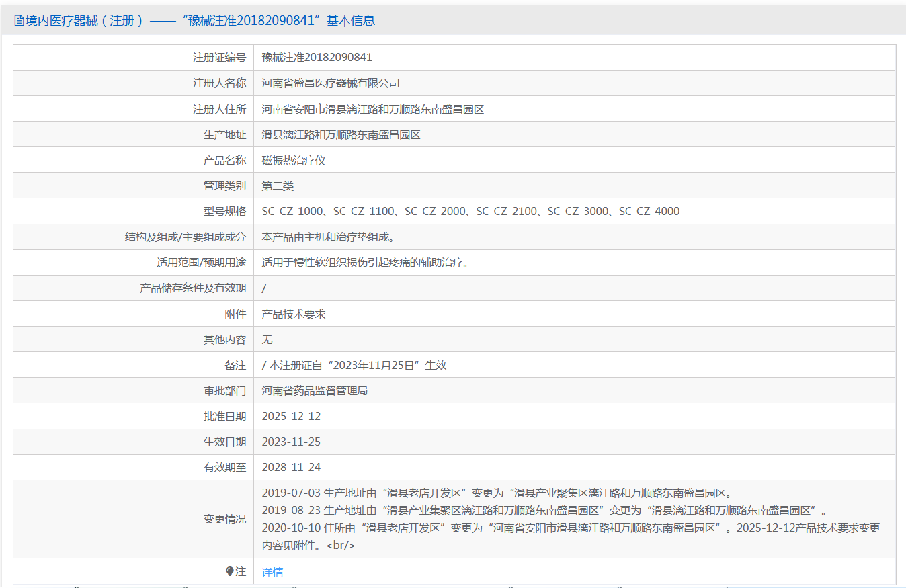Select registration number value 豫械注准20182090841

(317, 57)
